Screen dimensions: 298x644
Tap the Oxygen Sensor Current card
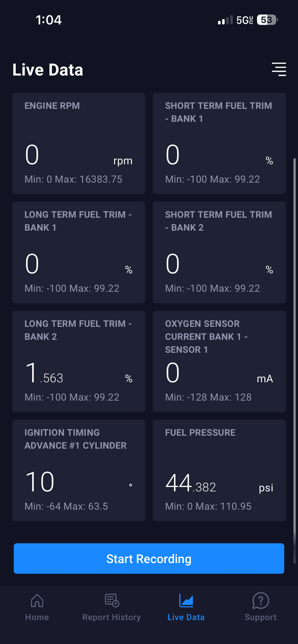[219, 361]
